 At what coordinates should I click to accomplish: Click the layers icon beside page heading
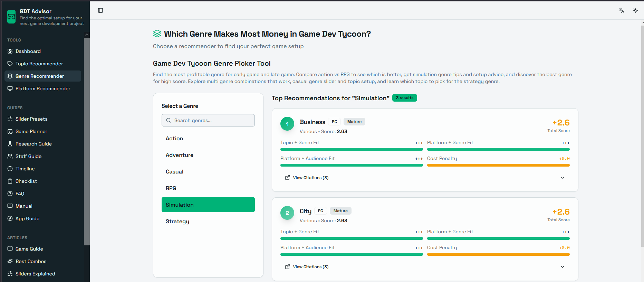pos(157,34)
